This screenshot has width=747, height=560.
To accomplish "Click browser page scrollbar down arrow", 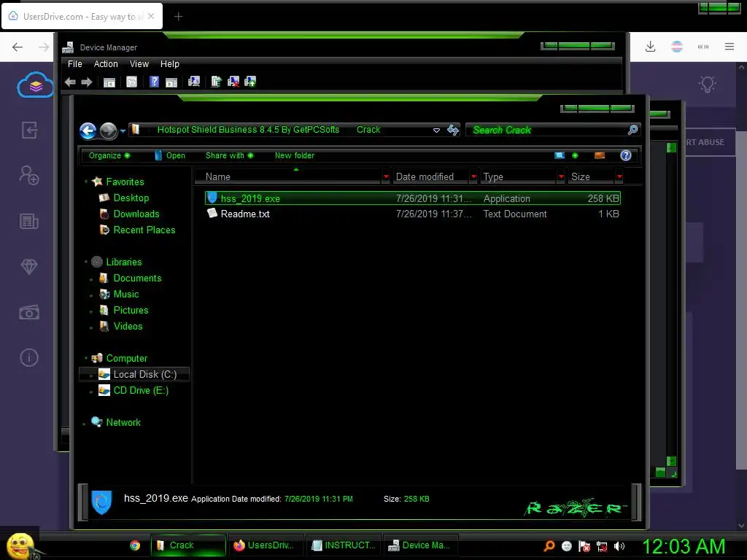I will coord(741,525).
